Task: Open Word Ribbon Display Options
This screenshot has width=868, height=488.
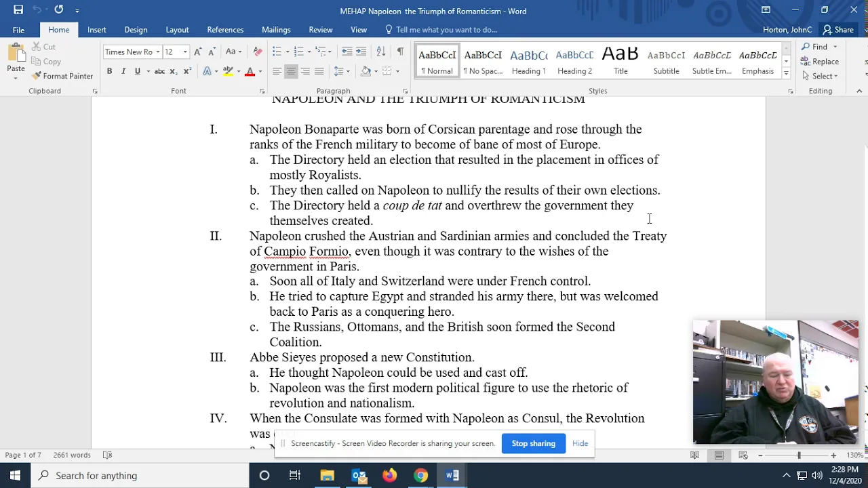Action: click(766, 9)
